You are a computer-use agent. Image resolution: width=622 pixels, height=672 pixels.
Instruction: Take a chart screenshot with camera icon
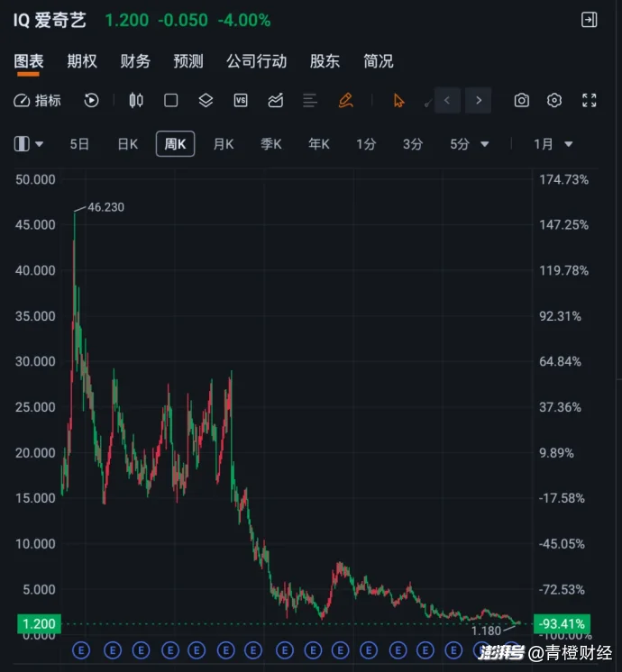pos(521,101)
